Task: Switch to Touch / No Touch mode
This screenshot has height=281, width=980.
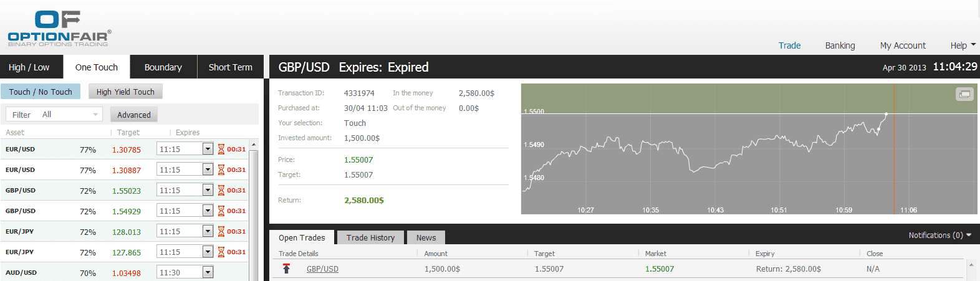Action: pyautogui.click(x=41, y=92)
